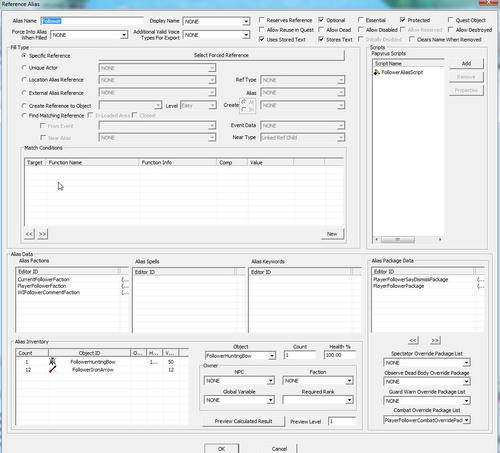Click next arrows under Alias Package Data
The height and width of the screenshot is (453, 500).
click(x=435, y=340)
